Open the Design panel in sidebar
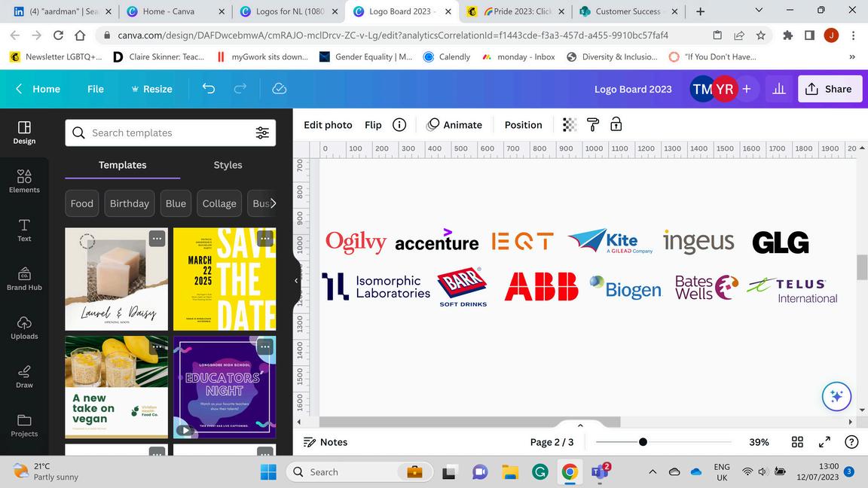This screenshot has width=868, height=488. 24,133
